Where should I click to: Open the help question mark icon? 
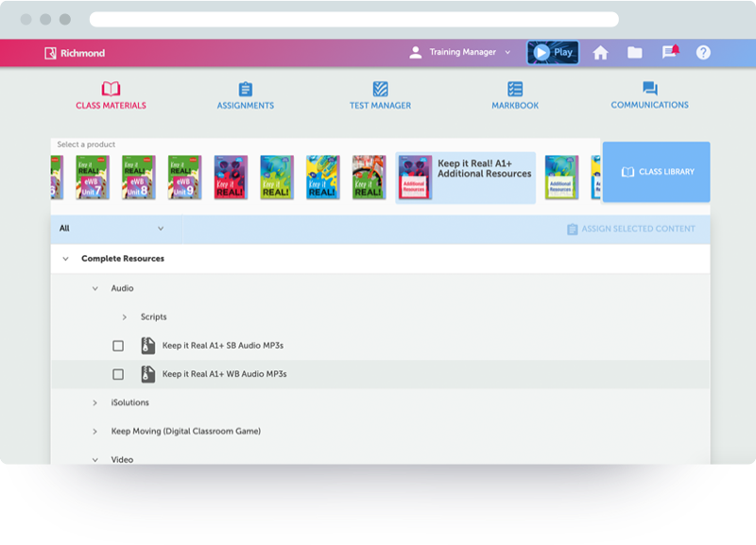tap(703, 52)
